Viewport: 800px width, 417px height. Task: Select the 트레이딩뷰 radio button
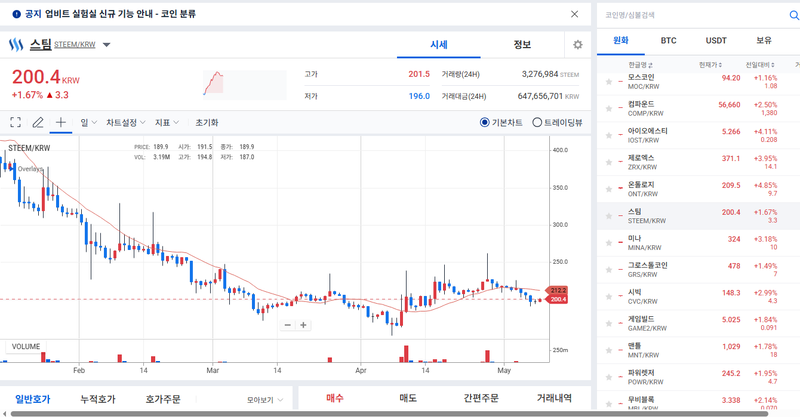[537, 122]
